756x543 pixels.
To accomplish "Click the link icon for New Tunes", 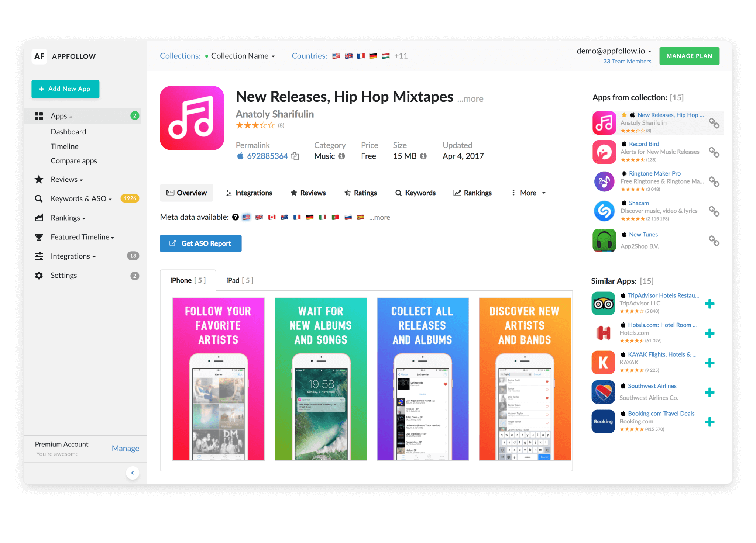I will click(714, 241).
